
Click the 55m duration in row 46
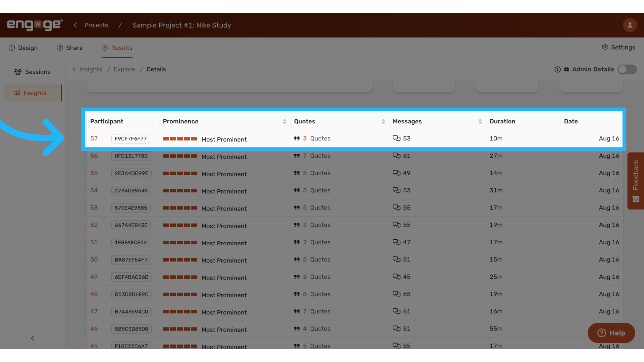tap(496, 329)
